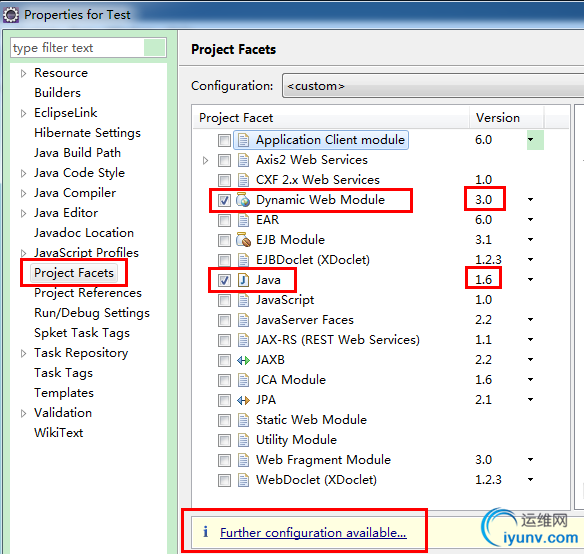Open version dropdown for JPA facet
This screenshot has height=554, width=584.
530,399
